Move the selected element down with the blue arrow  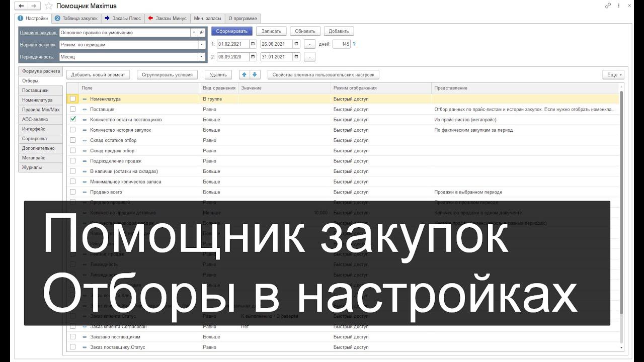point(255,74)
